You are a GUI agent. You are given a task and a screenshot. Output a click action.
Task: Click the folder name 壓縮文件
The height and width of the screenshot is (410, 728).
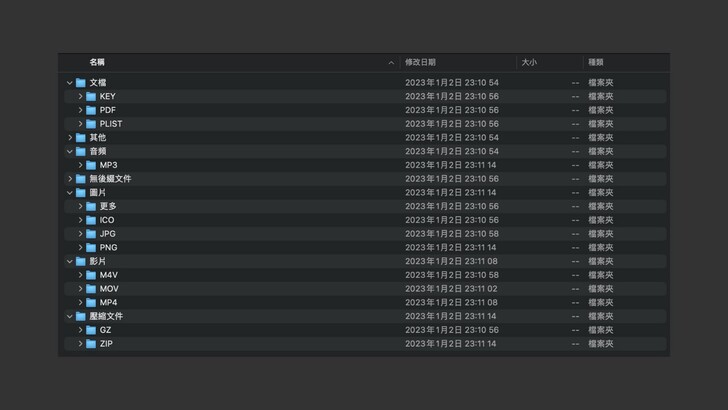click(106, 316)
